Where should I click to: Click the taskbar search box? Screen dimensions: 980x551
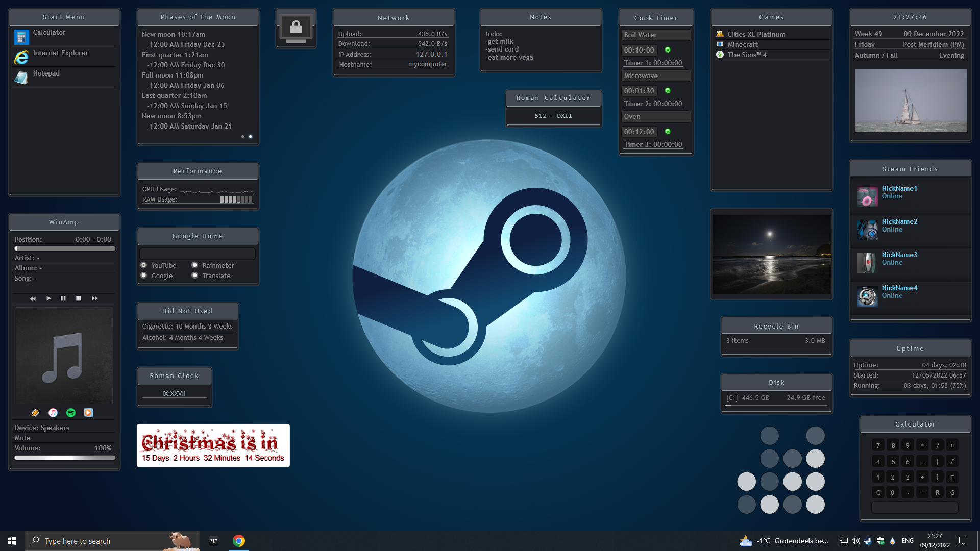pyautogui.click(x=112, y=541)
